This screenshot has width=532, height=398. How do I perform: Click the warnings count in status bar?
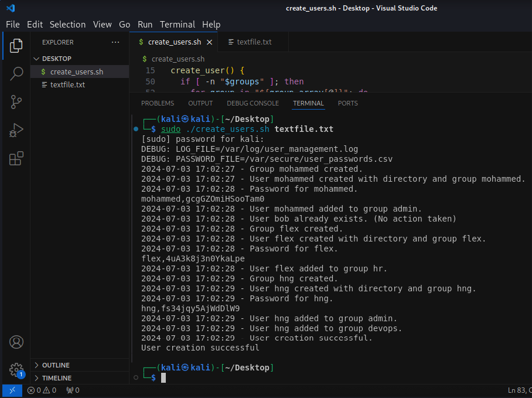50,390
